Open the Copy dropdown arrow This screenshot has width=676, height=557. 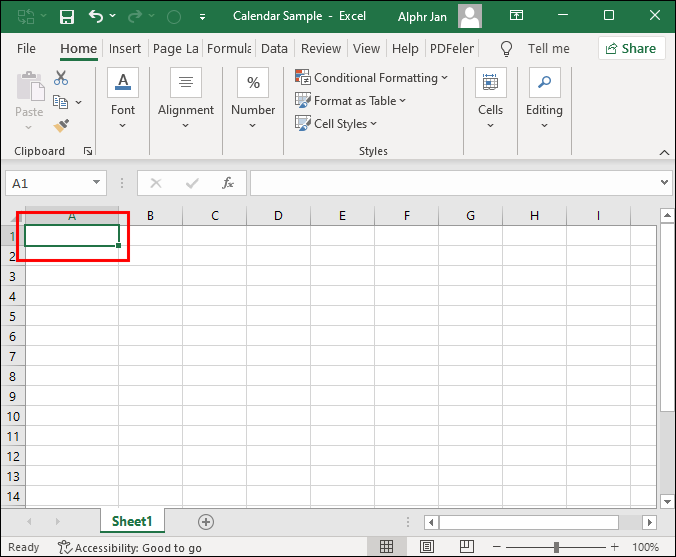pyautogui.click(x=78, y=103)
